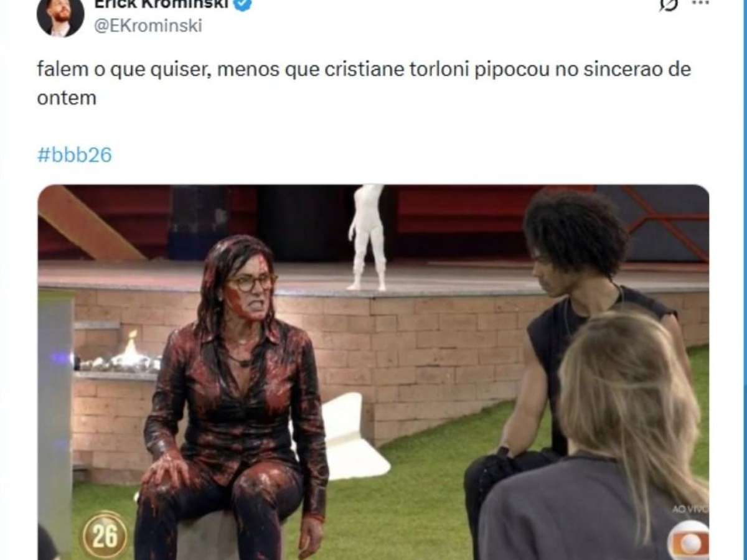Open Erick Krominski's profile picture
The width and height of the screenshot is (747, 560).
click(x=60, y=15)
